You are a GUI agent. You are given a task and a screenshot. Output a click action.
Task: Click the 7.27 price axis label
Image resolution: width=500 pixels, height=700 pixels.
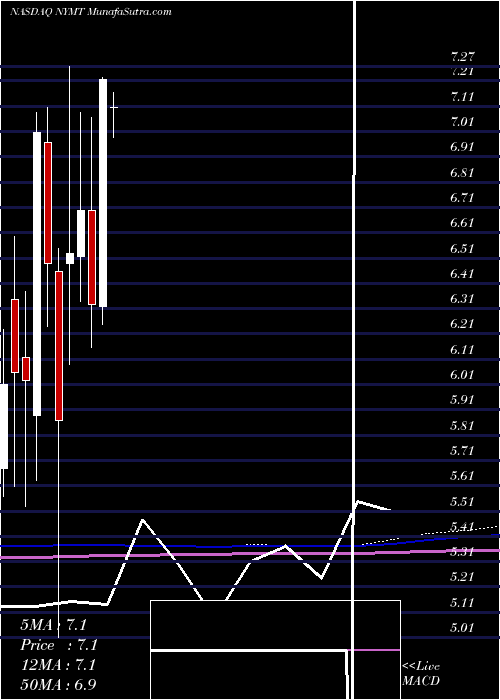pyautogui.click(x=462, y=57)
